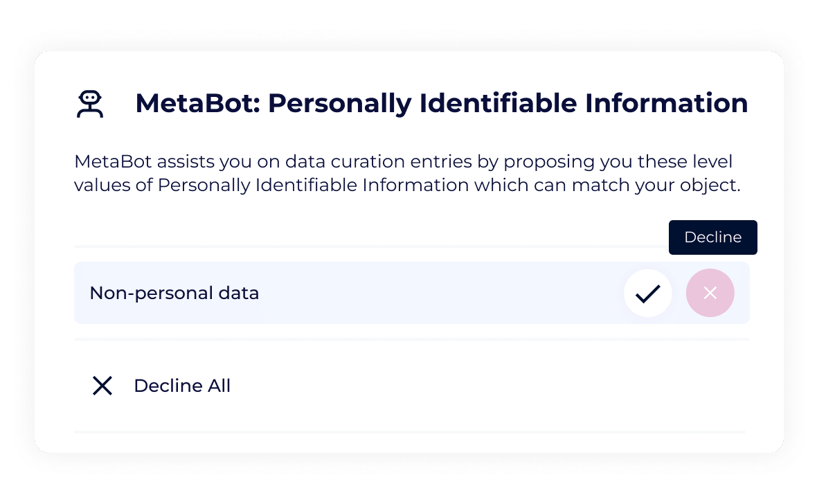Decline every MetaBot suggestion at once
The image size is (817, 504).
[182, 386]
